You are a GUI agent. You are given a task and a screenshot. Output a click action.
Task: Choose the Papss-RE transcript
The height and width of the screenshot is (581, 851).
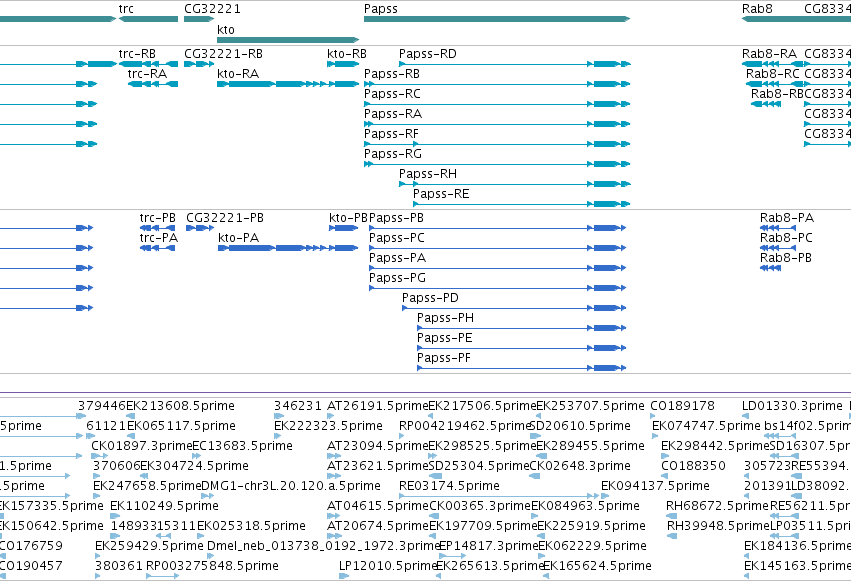[522, 204]
